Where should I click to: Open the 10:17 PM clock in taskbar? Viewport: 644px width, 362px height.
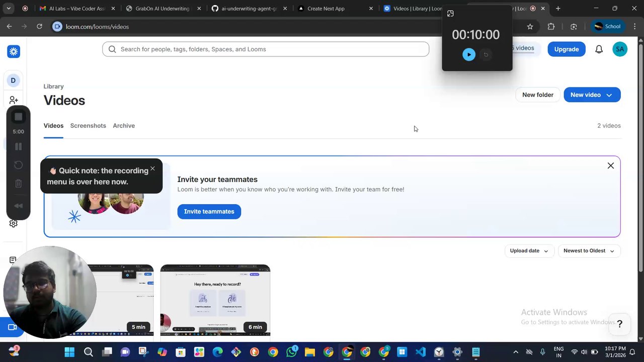coord(615,352)
